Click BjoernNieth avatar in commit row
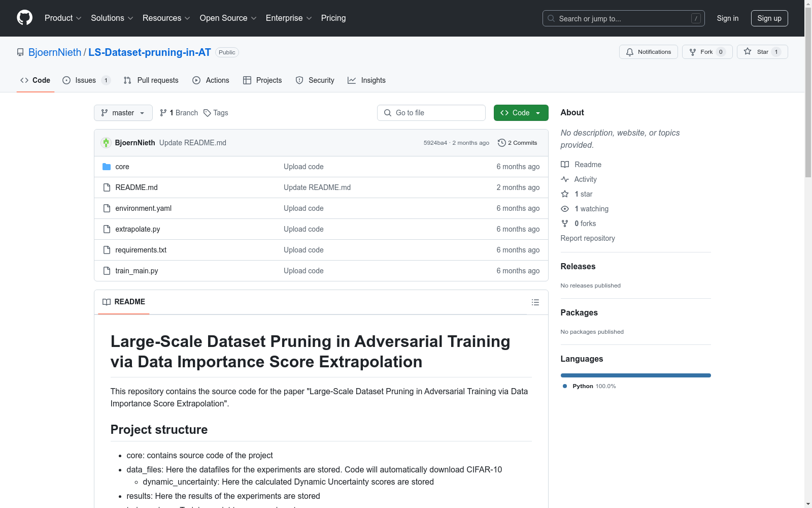Viewport: 812px width, 508px height. pyautogui.click(x=106, y=143)
